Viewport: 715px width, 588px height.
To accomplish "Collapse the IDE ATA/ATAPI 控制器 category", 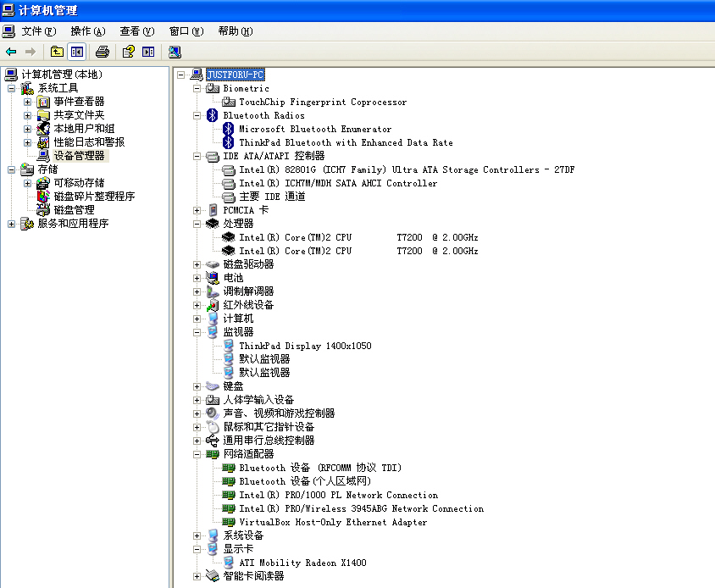I will pyautogui.click(x=197, y=156).
